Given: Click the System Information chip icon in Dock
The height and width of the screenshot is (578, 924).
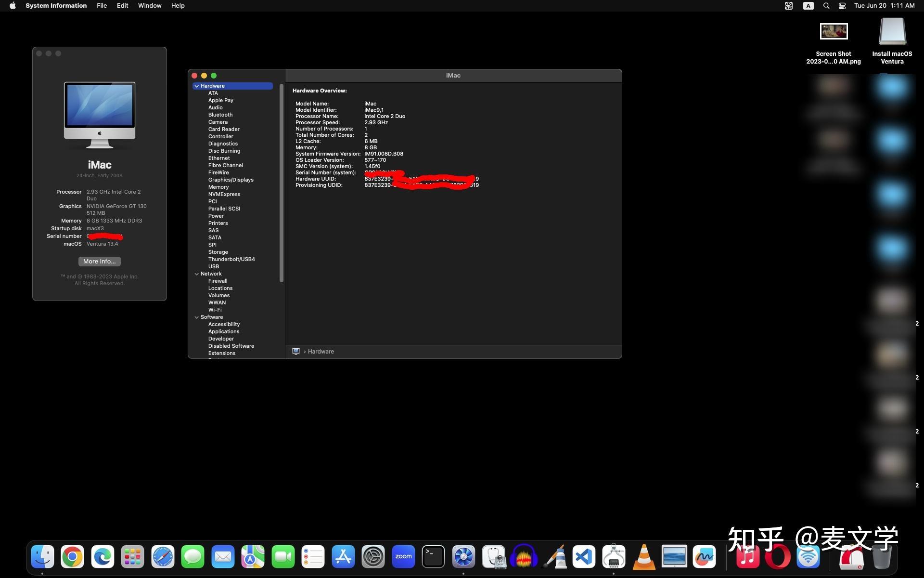Looking at the screenshot, I should pos(614,557).
